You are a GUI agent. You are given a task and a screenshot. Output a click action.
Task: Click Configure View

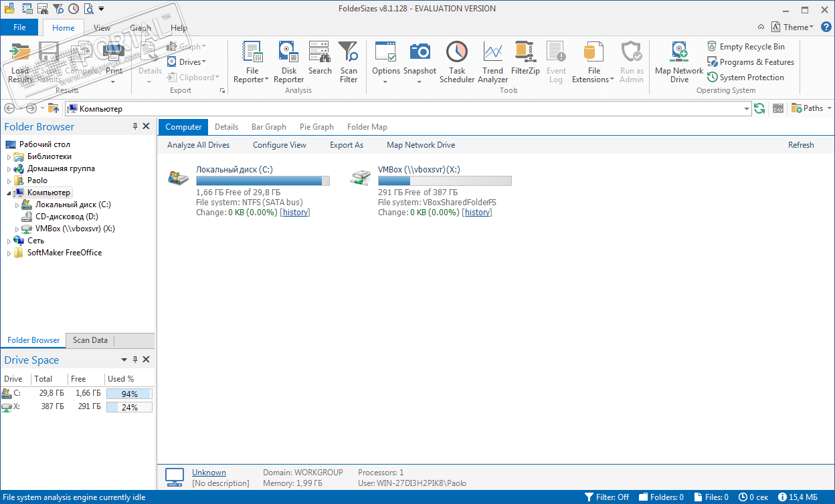tap(280, 145)
